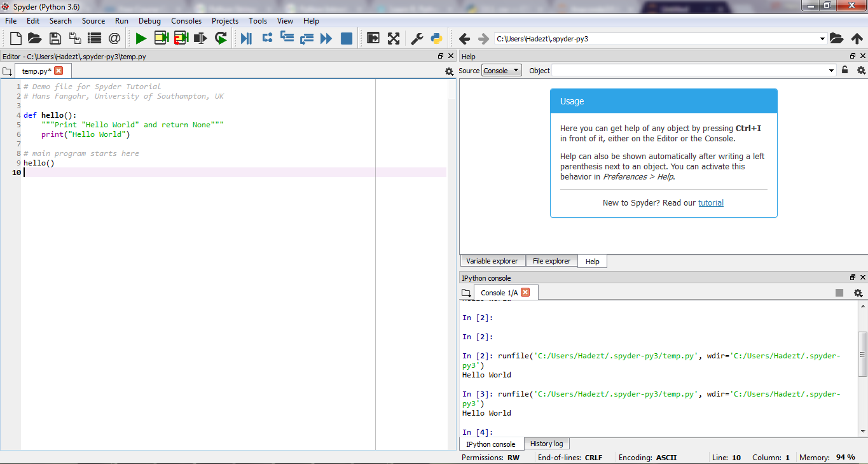Toggle the Help pane lock icon
Screen dimensions: 868x464
(845, 70)
